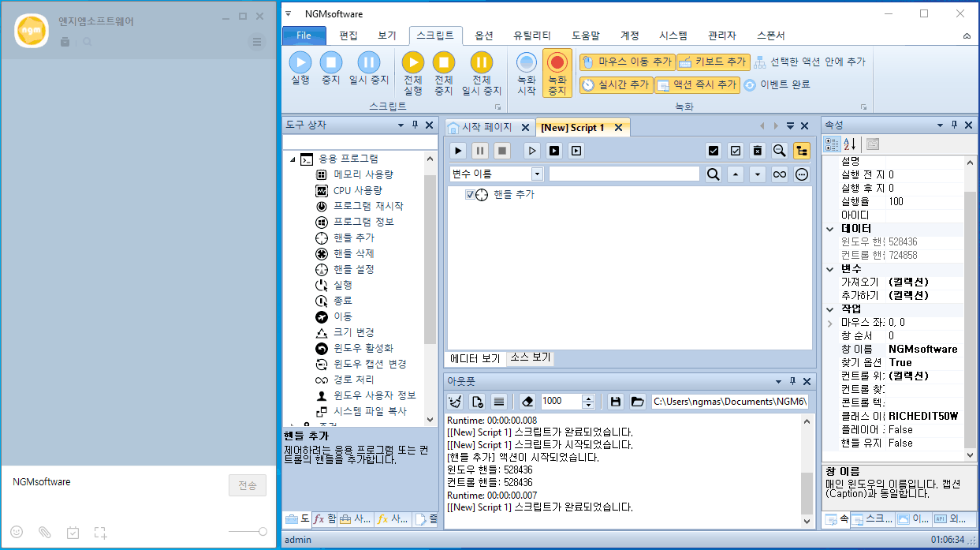Click the pause icon in the script editor toolbar
Screen dimensions: 980x550
(x=480, y=150)
